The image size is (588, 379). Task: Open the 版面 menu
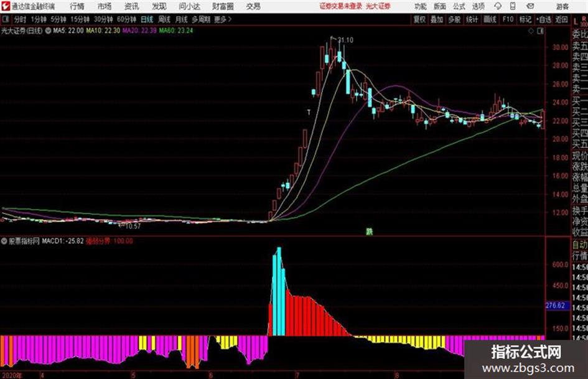[440, 6]
